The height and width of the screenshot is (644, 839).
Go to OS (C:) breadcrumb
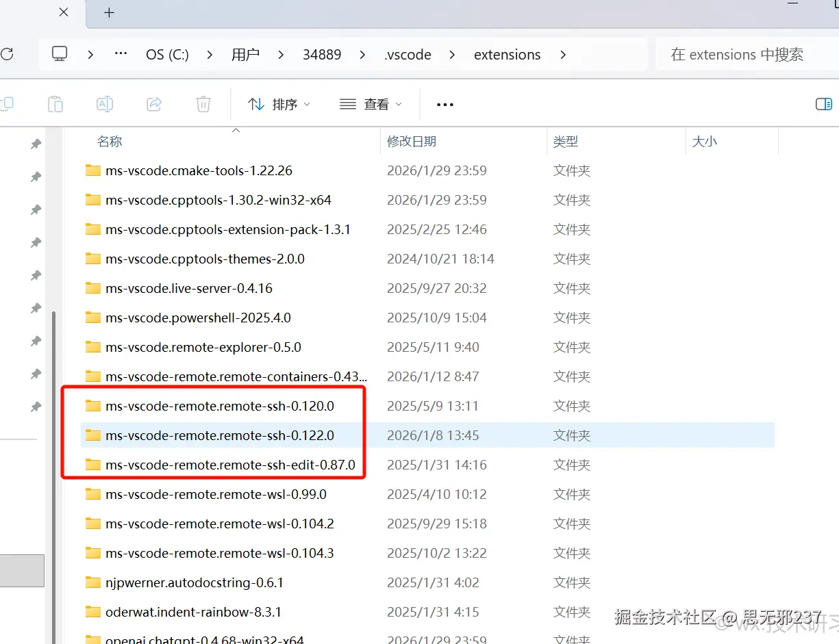pos(167,55)
